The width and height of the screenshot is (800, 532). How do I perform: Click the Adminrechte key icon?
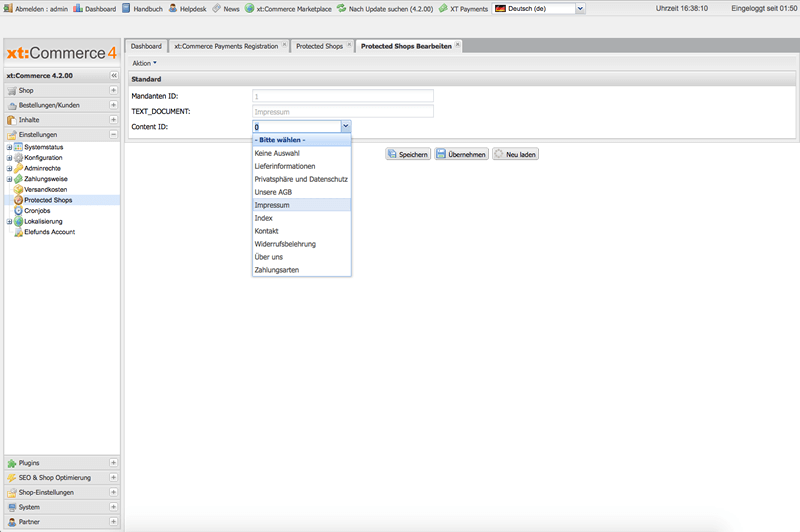[18, 168]
